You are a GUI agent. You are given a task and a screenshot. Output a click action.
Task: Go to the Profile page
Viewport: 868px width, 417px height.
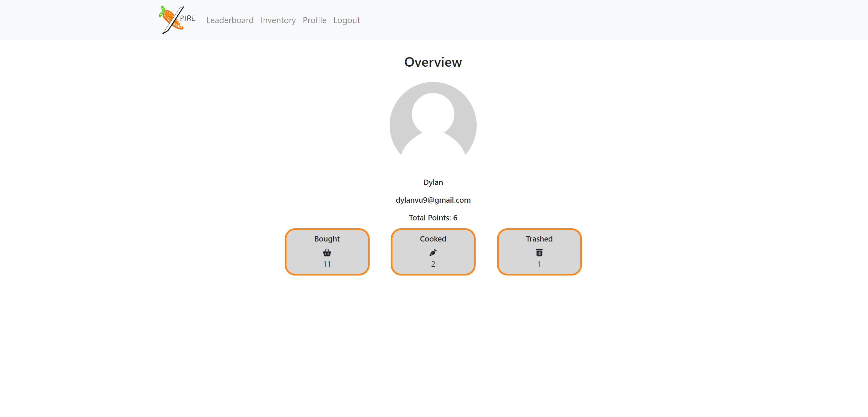pos(314,20)
